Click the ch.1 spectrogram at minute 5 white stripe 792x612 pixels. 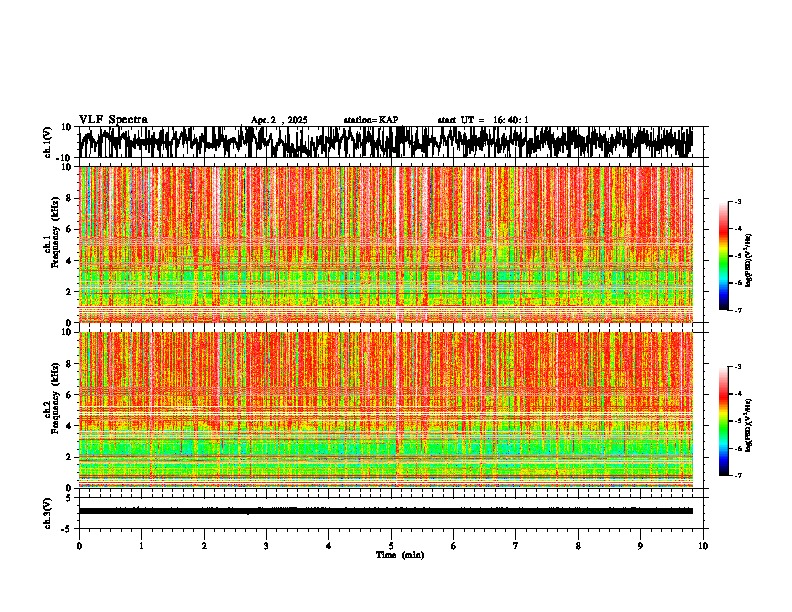[398, 244]
